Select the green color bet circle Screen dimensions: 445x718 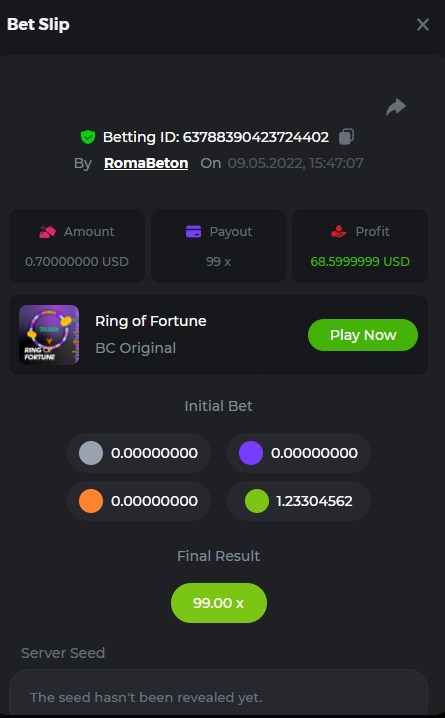257,501
